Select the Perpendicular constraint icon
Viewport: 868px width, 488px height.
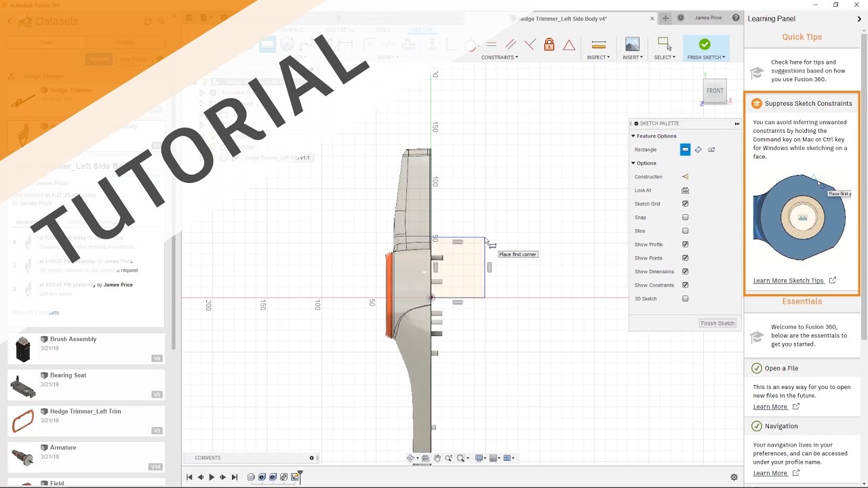tap(530, 45)
